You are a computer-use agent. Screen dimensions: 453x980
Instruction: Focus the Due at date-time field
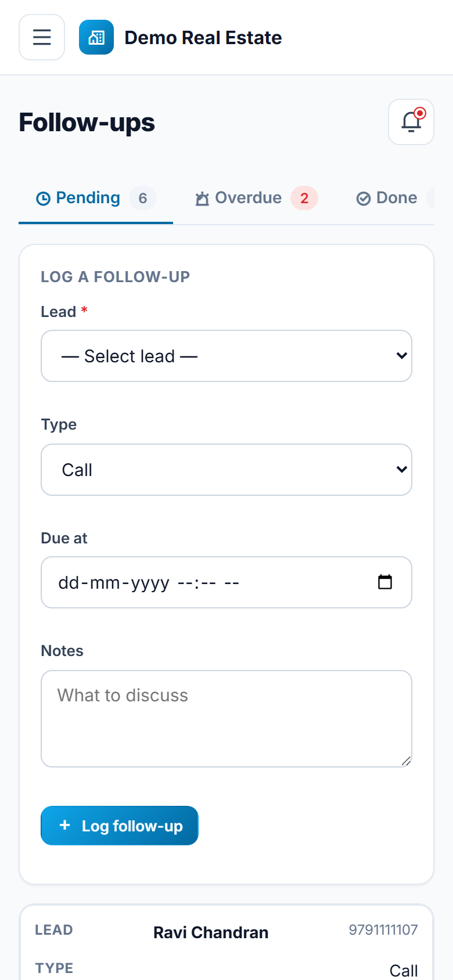coord(227,582)
